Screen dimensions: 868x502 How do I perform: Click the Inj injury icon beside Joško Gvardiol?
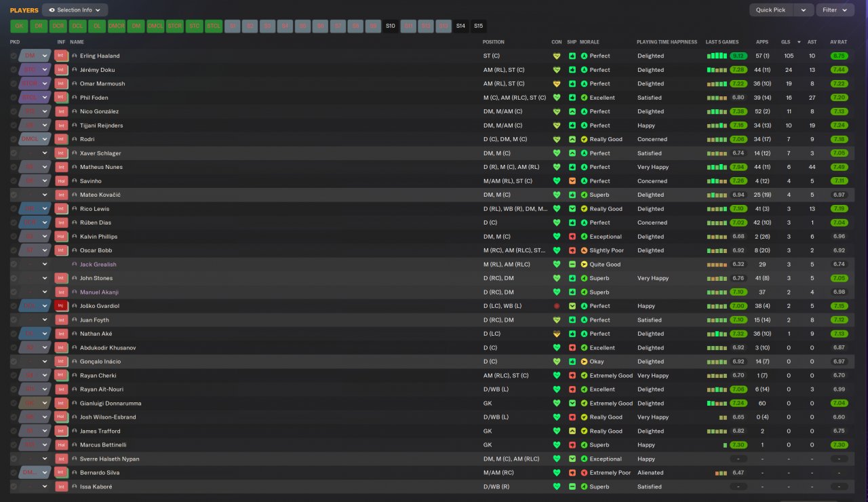click(x=61, y=306)
